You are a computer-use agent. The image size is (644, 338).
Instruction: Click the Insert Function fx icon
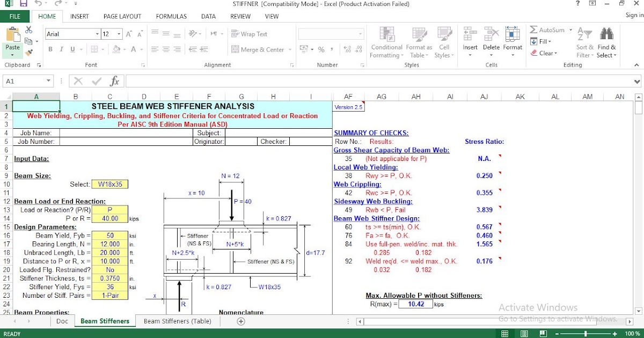(x=114, y=81)
